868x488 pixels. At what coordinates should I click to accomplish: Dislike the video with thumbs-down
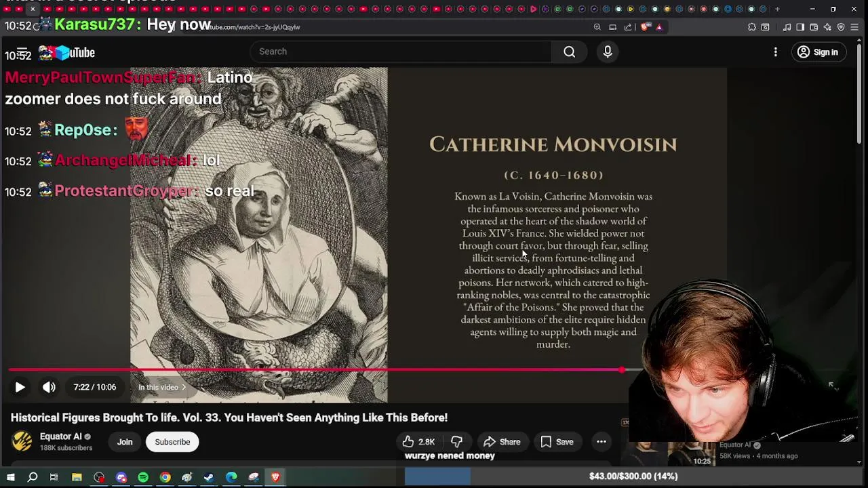tap(456, 442)
